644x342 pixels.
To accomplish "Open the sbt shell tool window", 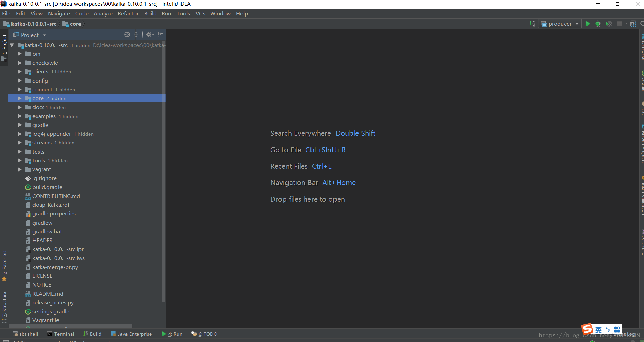I will coord(25,334).
